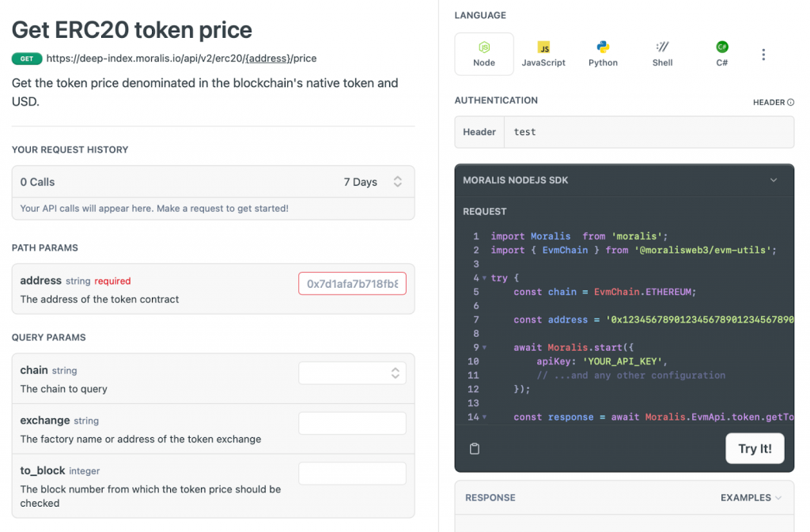
Task: Click the address path param field
Action: pos(352,283)
